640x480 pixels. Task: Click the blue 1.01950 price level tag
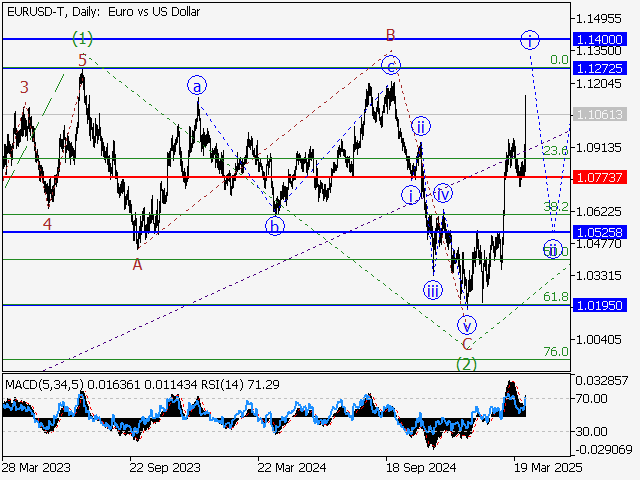tap(600, 305)
